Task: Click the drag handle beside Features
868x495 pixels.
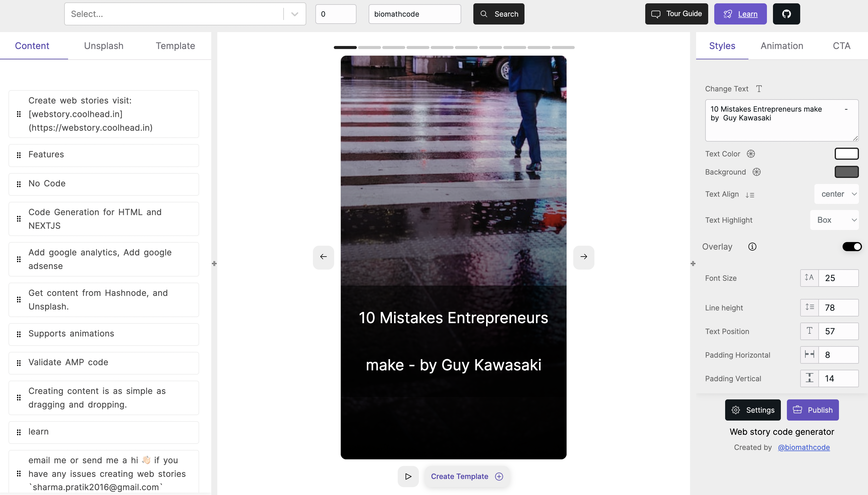Action: (x=19, y=155)
